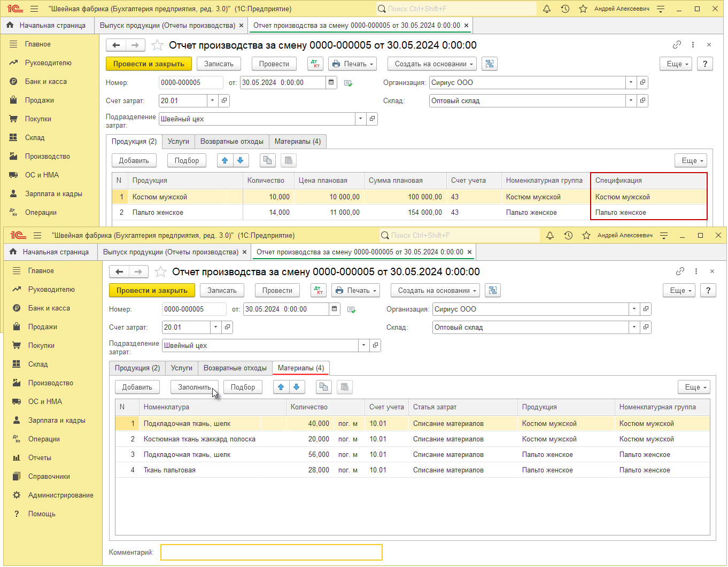The height and width of the screenshot is (567, 728).
Task: Expand Подразделение затрат dropdown in lower window
Action: tap(364, 345)
